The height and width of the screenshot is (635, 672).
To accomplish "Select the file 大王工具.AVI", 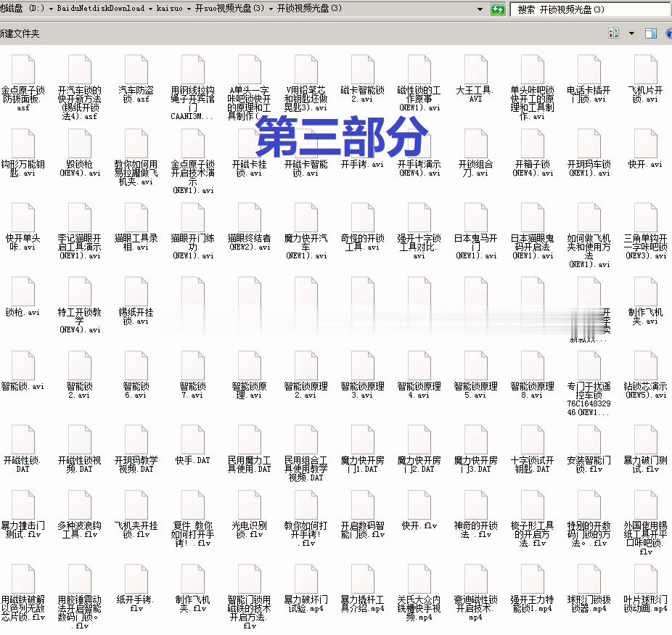I will [x=476, y=78].
